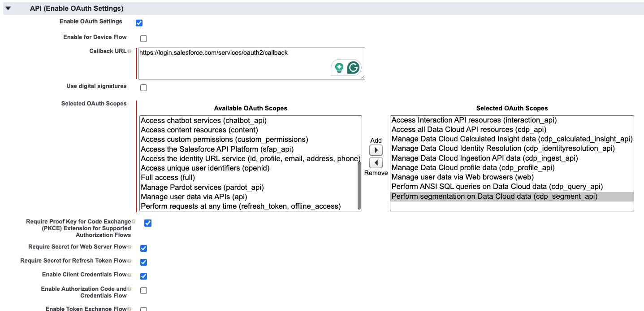The width and height of the screenshot is (644, 311).
Task: Open help tooltip next to Callback URL label
Action: (130, 51)
